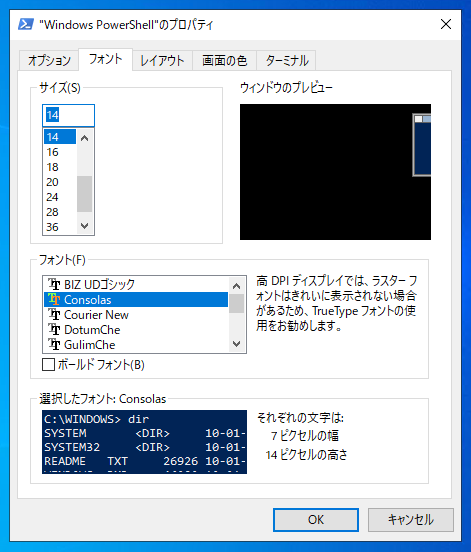Click TrueType icon beside GulimChe
471x552 pixels.
(54, 345)
